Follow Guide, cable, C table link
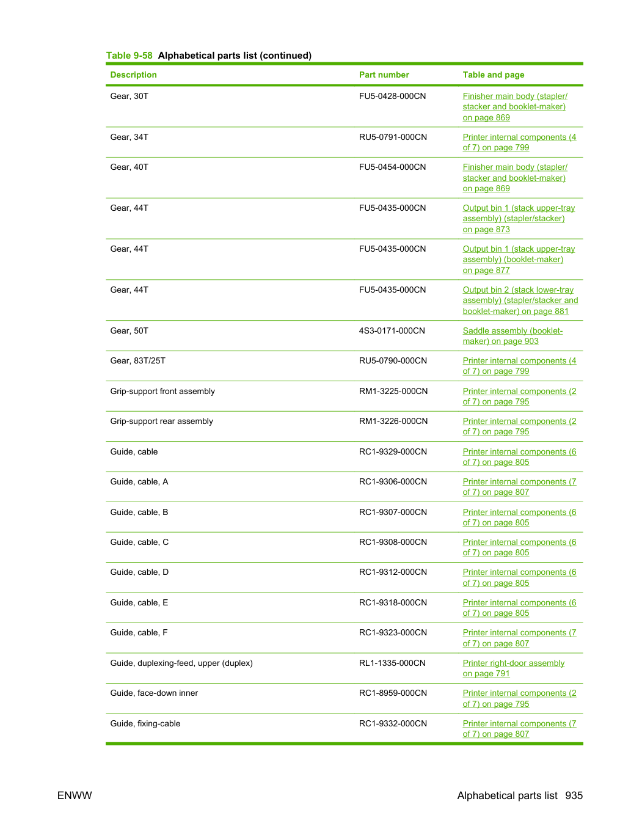Viewport: 631px width, 840px height. [x=519, y=547]
